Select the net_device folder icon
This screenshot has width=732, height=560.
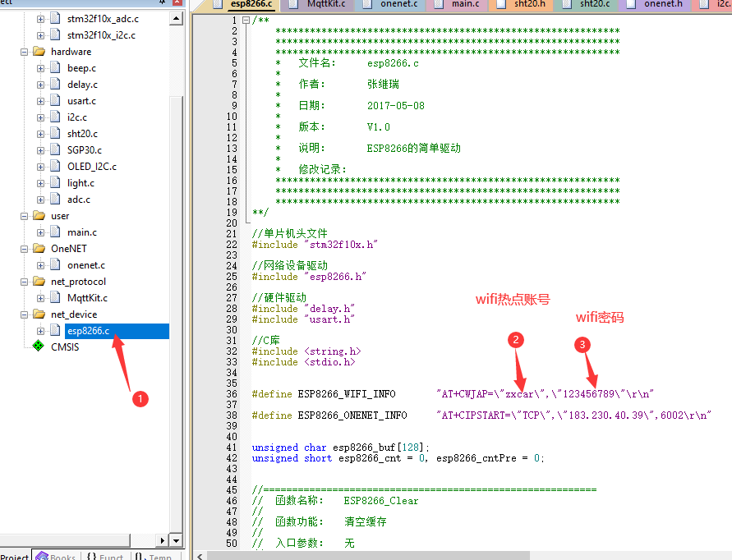pyautogui.click(x=39, y=314)
